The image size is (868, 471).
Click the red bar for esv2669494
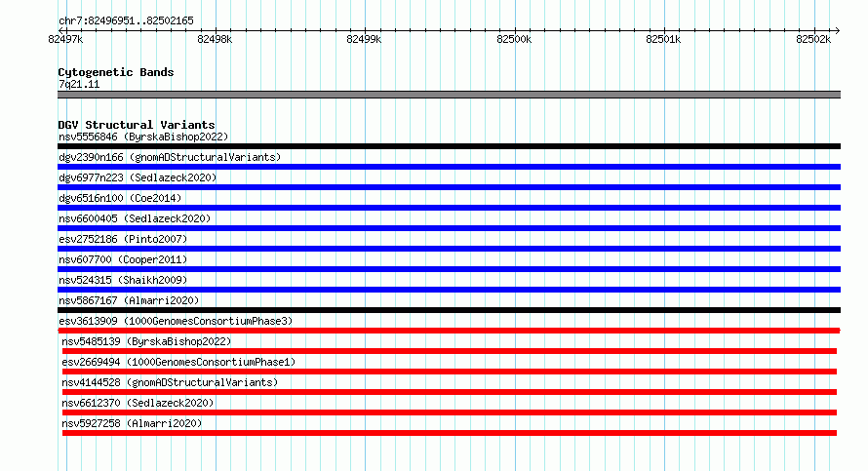click(x=450, y=372)
